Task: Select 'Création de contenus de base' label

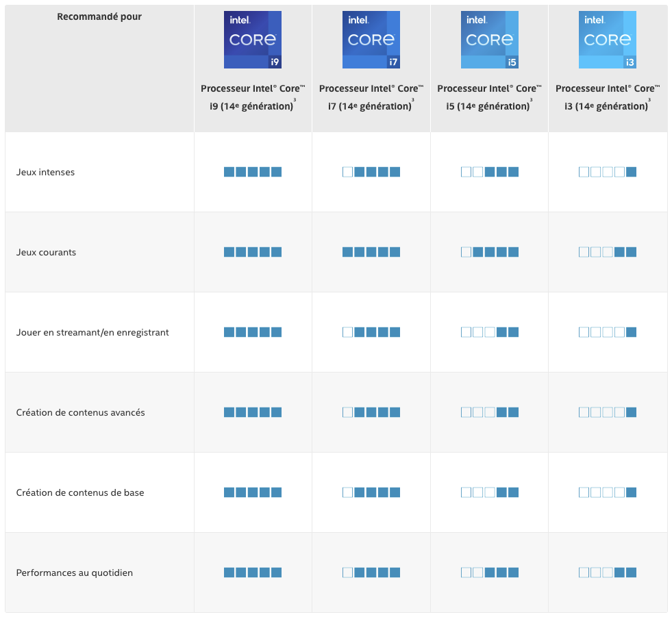Action: click(80, 493)
